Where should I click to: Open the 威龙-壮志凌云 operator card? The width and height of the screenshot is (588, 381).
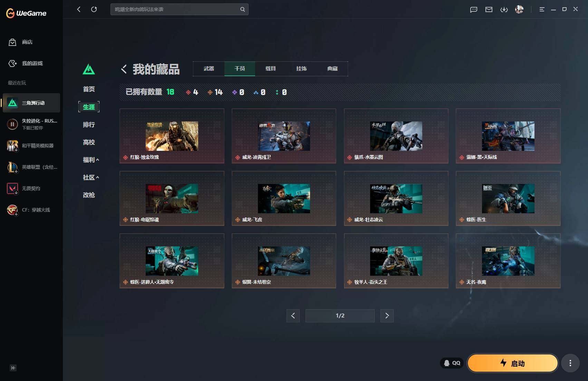pos(396,198)
